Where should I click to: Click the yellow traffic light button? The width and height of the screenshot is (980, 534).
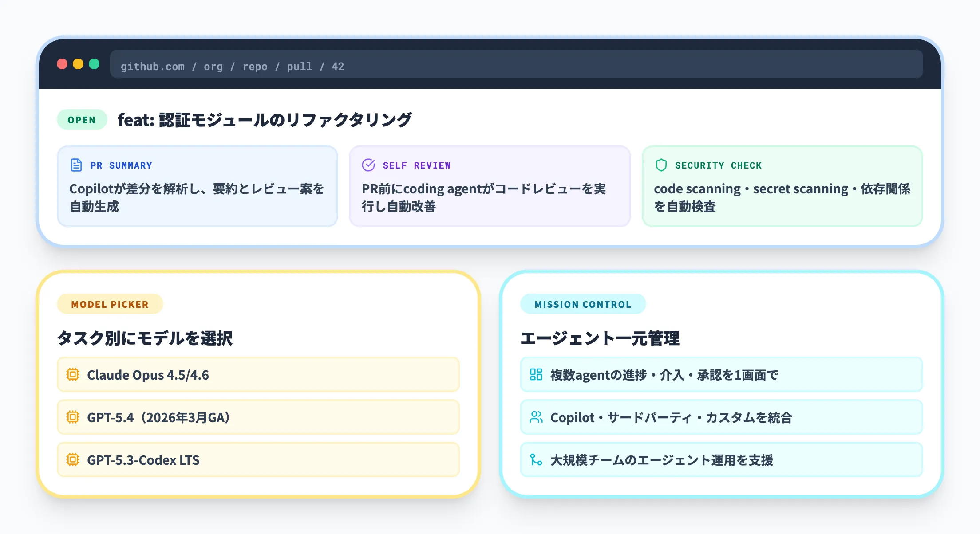coord(78,64)
